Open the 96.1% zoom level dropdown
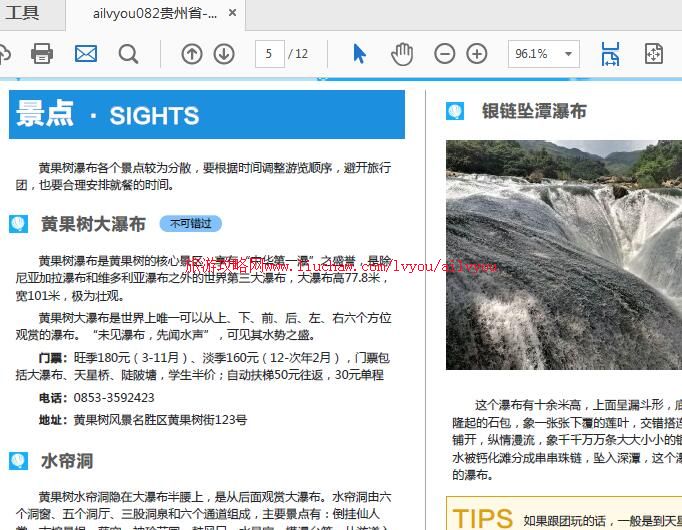Screen dimensions: 682x530 (543, 54)
